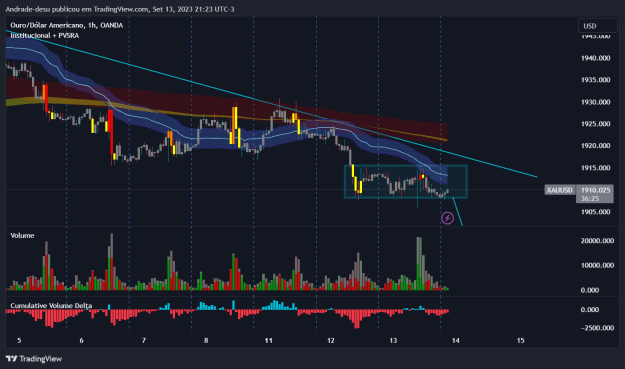This screenshot has height=369, width=625.
Task: Click the XAUUSD price label
Action: tap(560, 190)
